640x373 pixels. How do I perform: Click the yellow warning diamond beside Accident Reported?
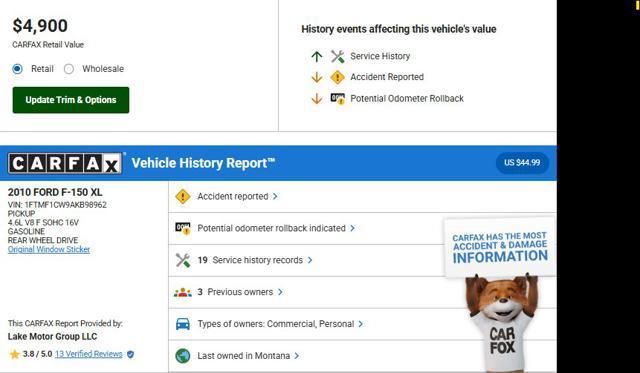tap(338, 77)
